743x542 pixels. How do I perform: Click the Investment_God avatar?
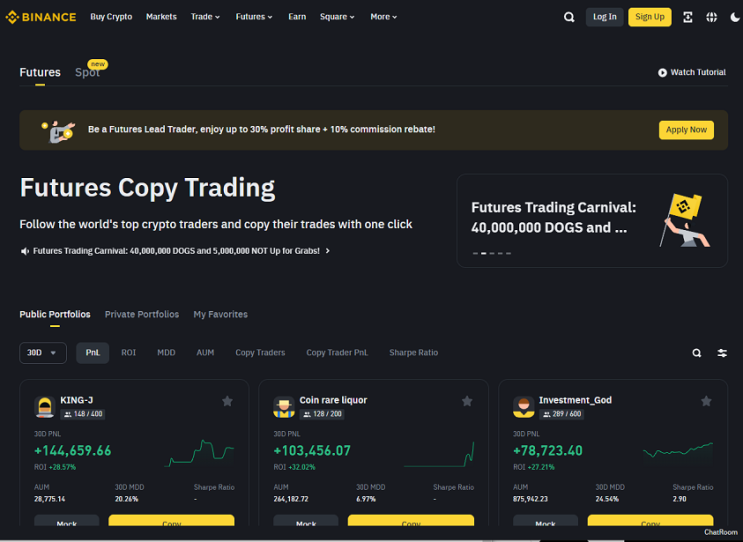pyautogui.click(x=524, y=407)
